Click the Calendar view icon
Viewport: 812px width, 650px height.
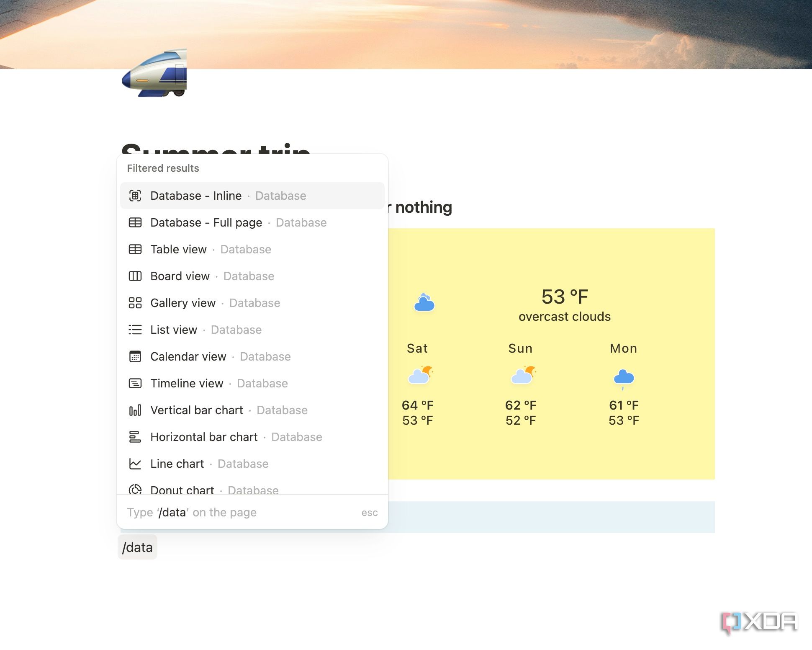(135, 356)
